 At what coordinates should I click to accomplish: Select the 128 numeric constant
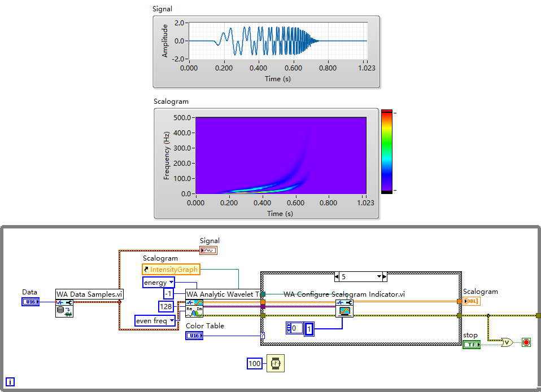point(165,306)
